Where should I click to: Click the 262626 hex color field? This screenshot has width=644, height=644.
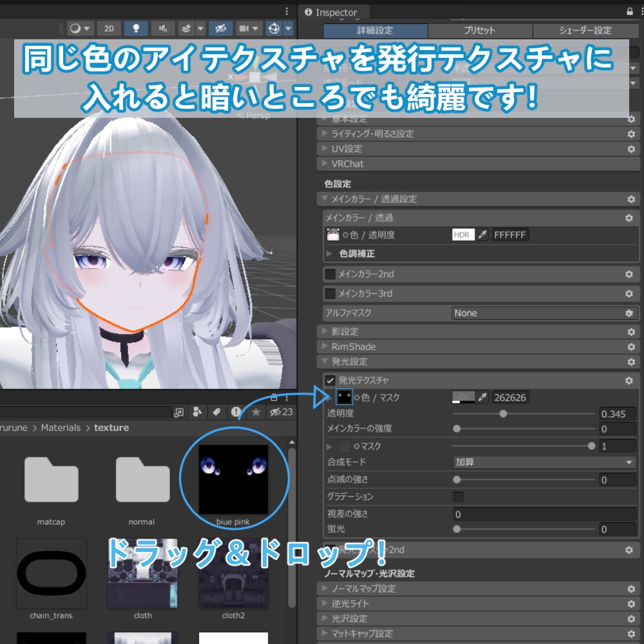pos(510,397)
